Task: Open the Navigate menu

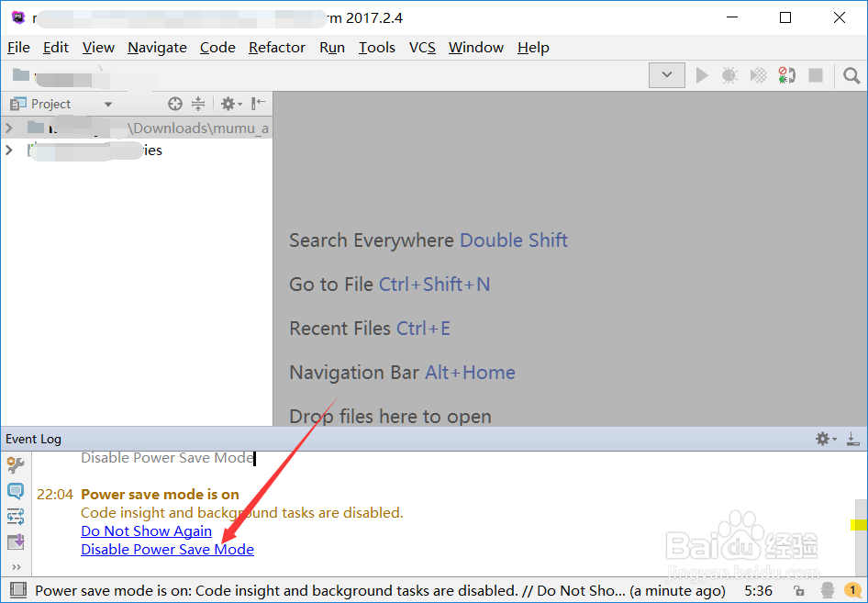Action: (x=157, y=48)
